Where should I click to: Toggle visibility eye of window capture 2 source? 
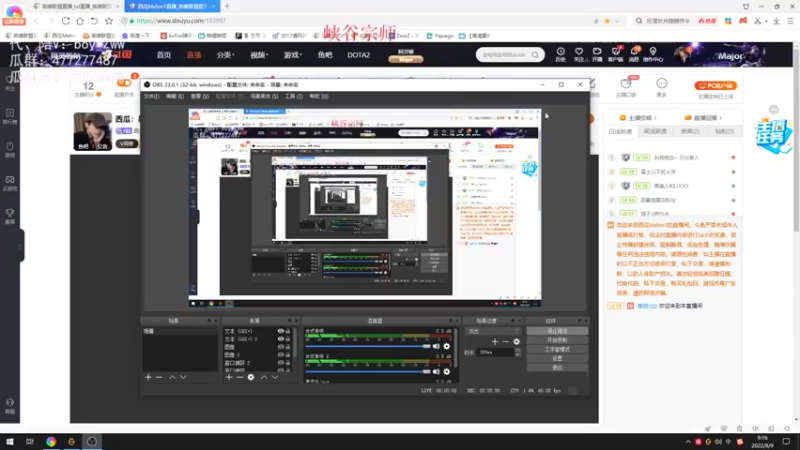point(281,363)
